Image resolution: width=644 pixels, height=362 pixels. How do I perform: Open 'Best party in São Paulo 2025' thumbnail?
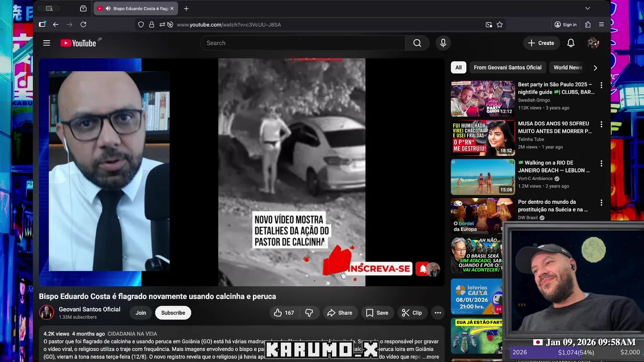click(483, 99)
